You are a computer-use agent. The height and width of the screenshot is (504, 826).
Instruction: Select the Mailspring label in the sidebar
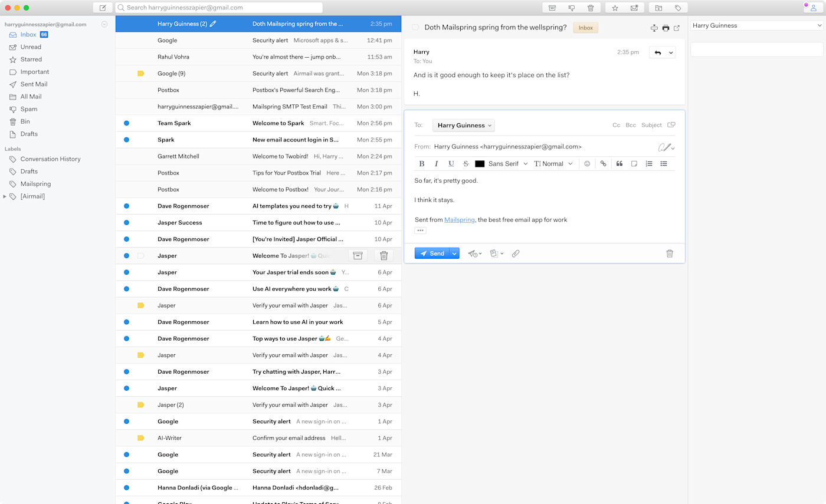coord(35,184)
